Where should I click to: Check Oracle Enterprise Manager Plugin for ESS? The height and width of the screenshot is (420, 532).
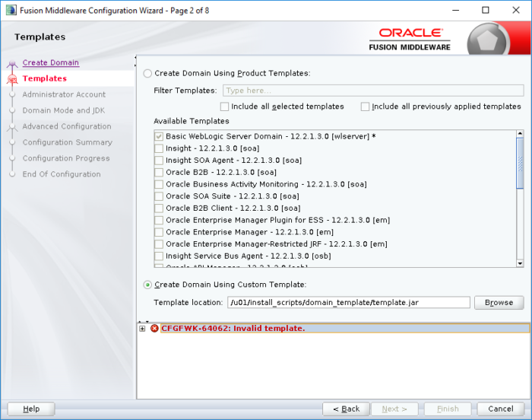tap(158, 220)
